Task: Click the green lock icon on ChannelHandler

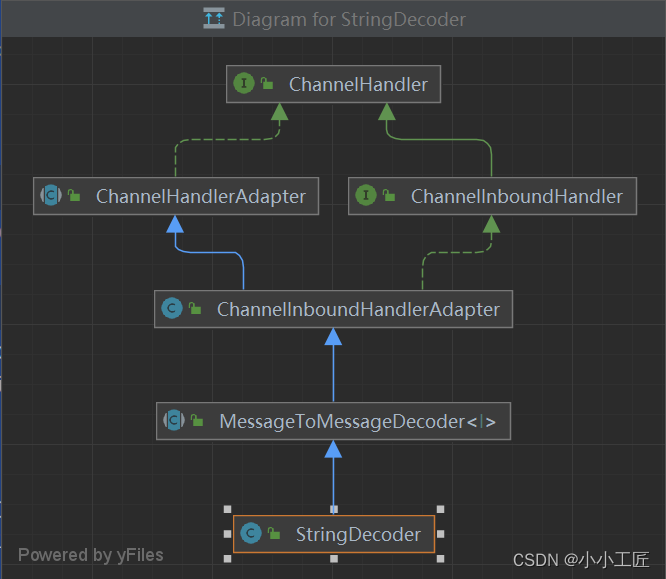Action: (268, 85)
